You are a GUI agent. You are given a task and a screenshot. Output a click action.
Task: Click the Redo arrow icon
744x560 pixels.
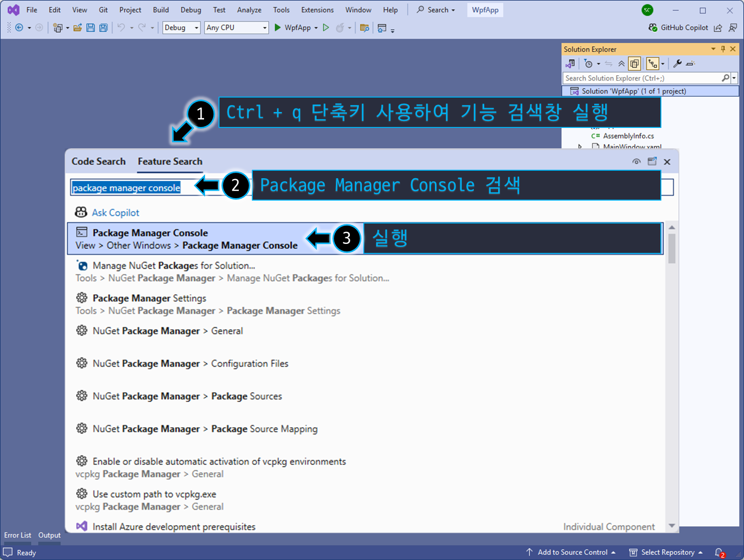point(142,28)
